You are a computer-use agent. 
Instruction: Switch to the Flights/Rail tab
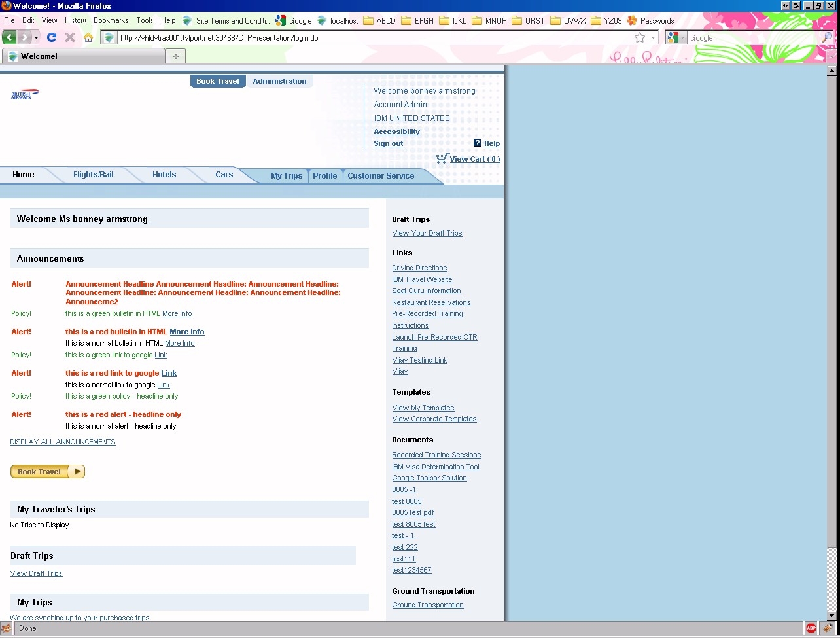94,175
